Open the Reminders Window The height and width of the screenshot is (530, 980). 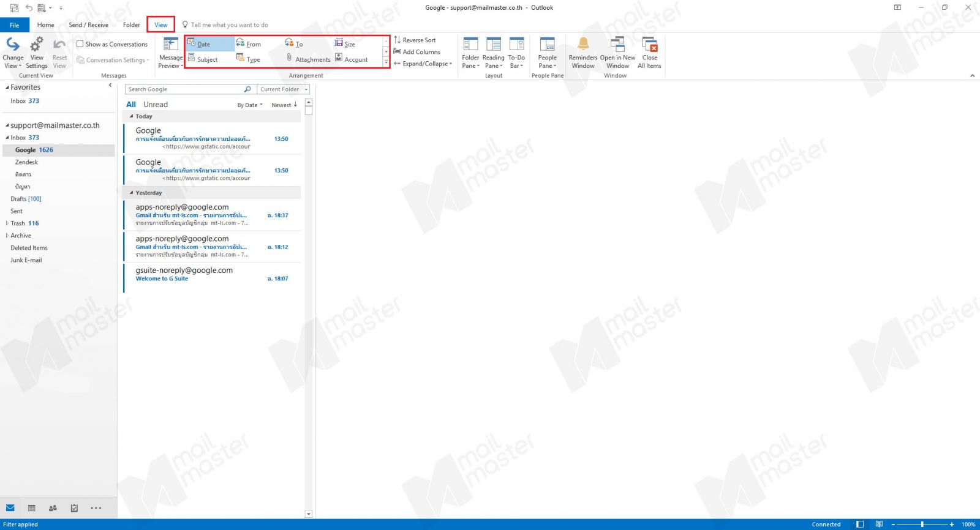click(583, 52)
